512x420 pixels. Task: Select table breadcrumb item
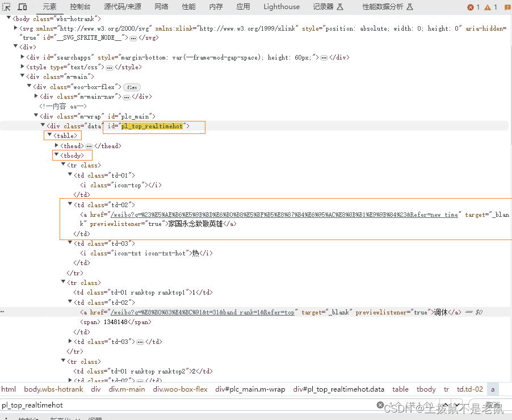pyautogui.click(x=400, y=389)
